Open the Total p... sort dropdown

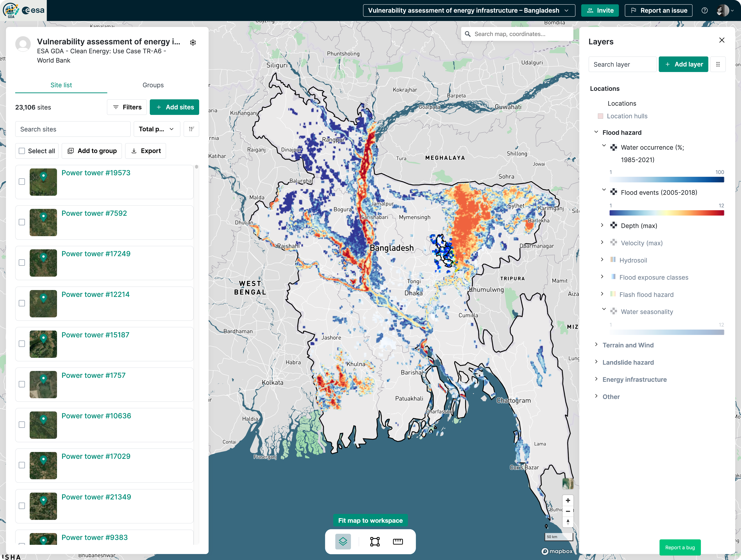point(156,129)
